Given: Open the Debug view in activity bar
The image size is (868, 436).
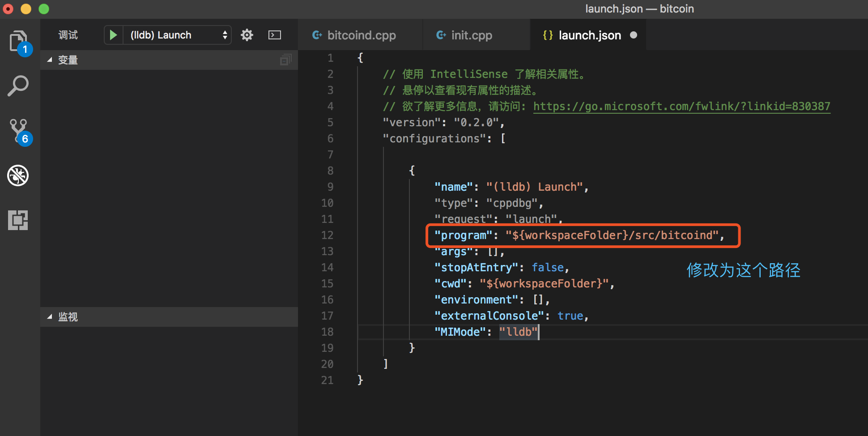Looking at the screenshot, I should [x=18, y=175].
